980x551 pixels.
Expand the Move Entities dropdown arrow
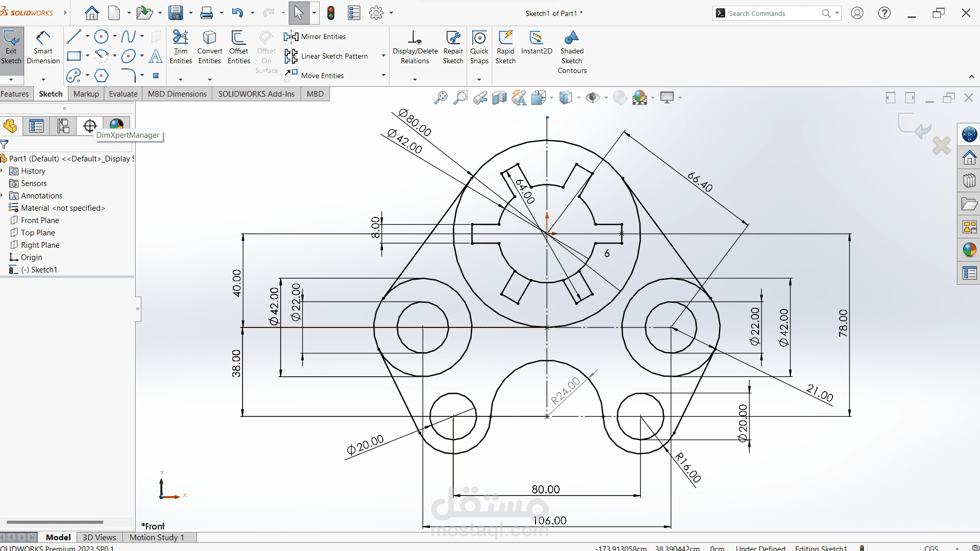coord(382,75)
